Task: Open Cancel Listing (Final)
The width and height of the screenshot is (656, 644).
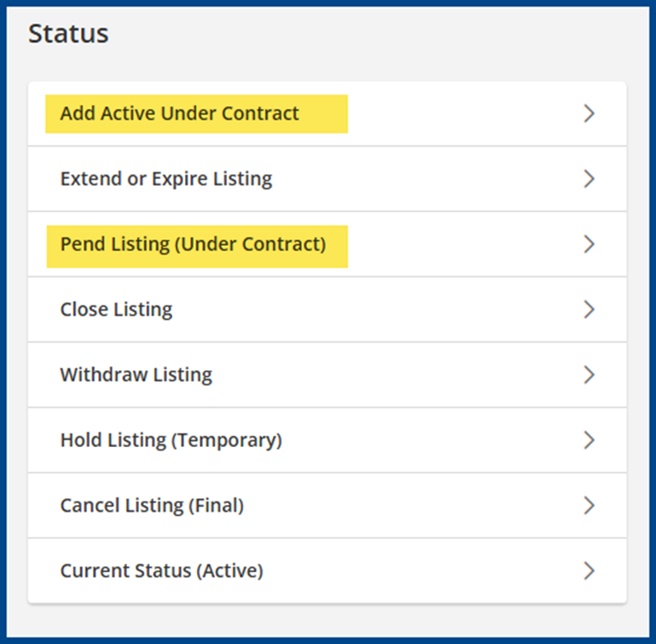Action: click(x=152, y=506)
